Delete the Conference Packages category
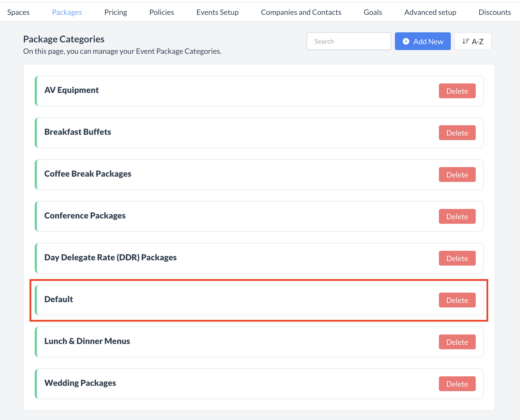This screenshot has width=520, height=420. 457,216
